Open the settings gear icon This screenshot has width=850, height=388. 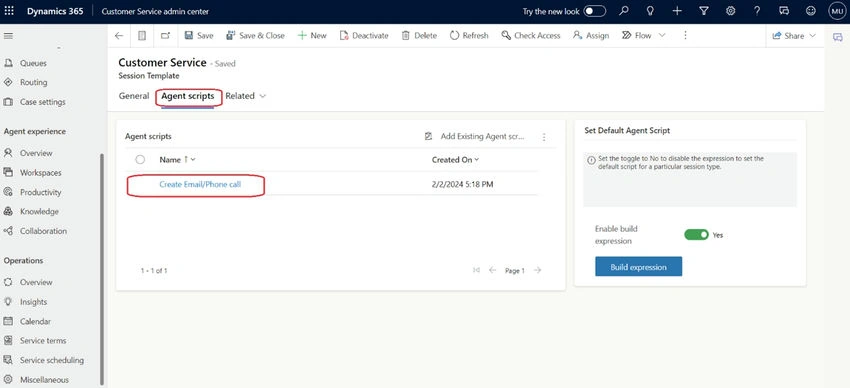click(730, 11)
